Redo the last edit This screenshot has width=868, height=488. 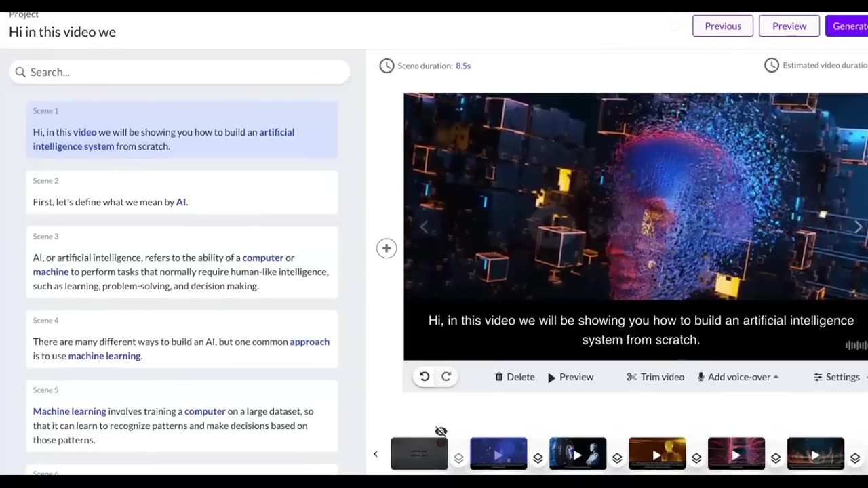[446, 377]
